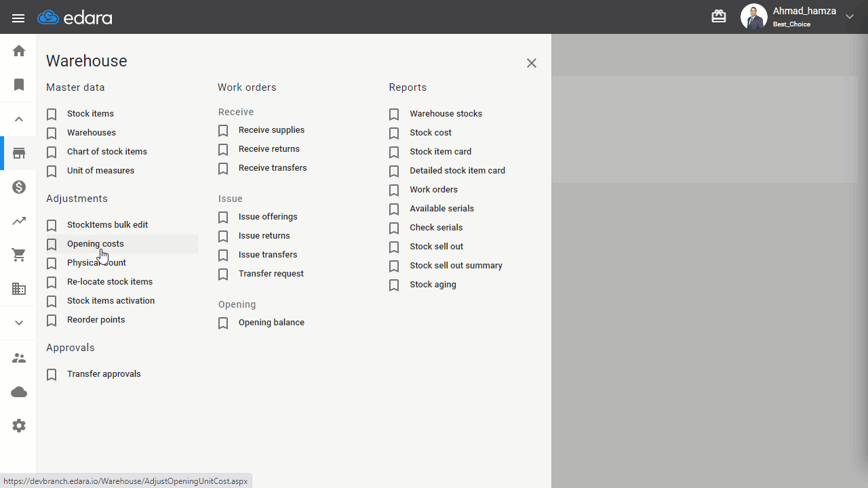This screenshot has height=488, width=868.
Task: Toggle bookmark next to Receive supplies
Action: coord(223,131)
